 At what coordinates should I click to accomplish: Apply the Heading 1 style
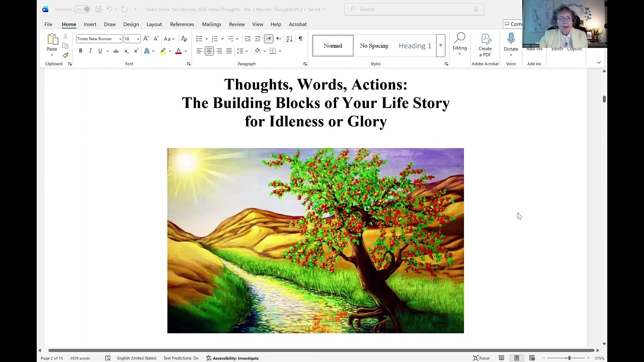[415, 46]
